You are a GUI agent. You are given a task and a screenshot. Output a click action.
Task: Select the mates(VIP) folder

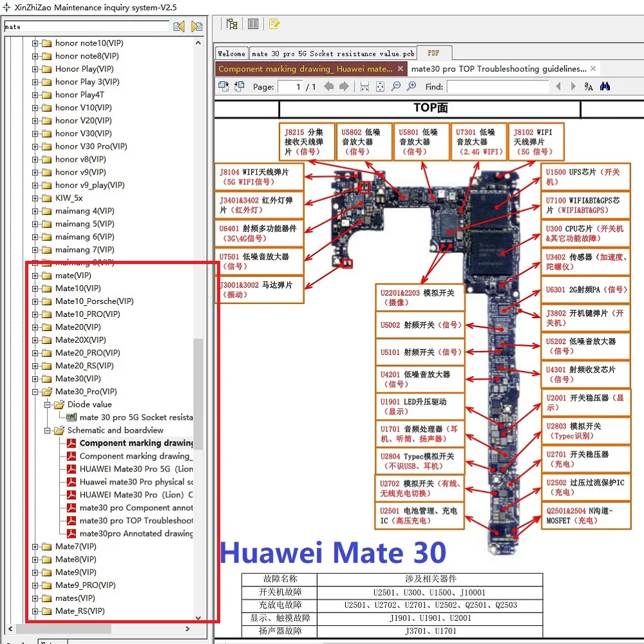(x=75, y=598)
